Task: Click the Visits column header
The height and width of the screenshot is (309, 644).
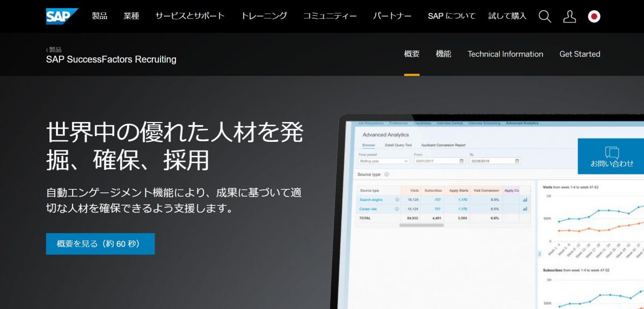Action: point(414,190)
